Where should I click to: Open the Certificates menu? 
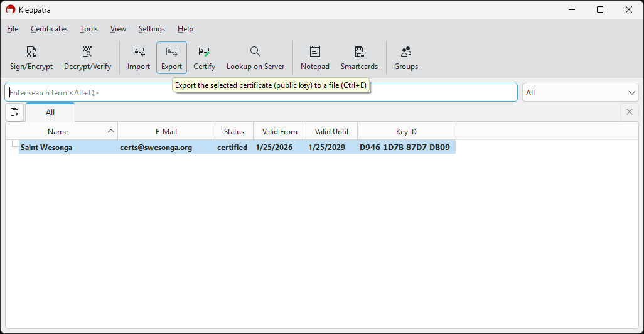(x=49, y=29)
